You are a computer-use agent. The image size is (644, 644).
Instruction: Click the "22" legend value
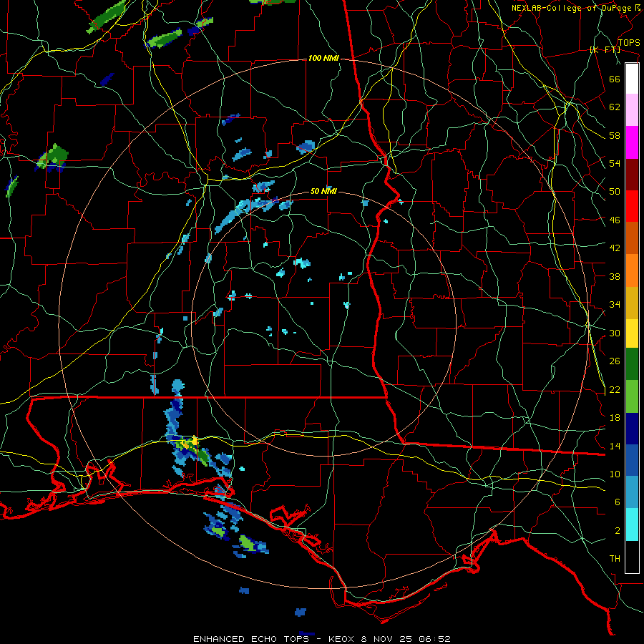click(615, 389)
